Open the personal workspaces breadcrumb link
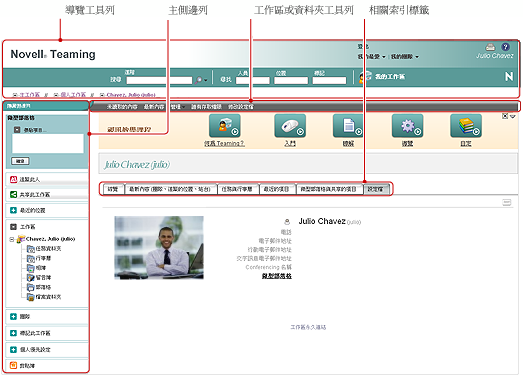523x375 pixels. 73,95
